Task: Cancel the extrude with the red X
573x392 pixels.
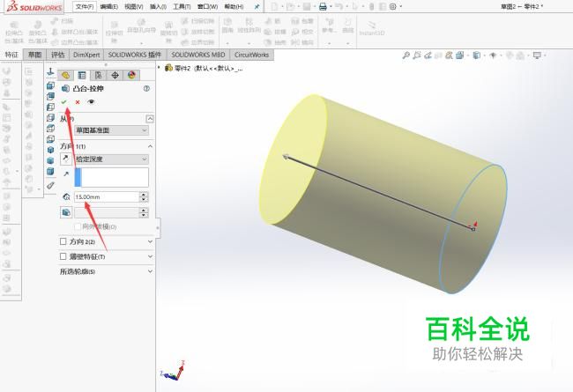Action: pos(78,102)
